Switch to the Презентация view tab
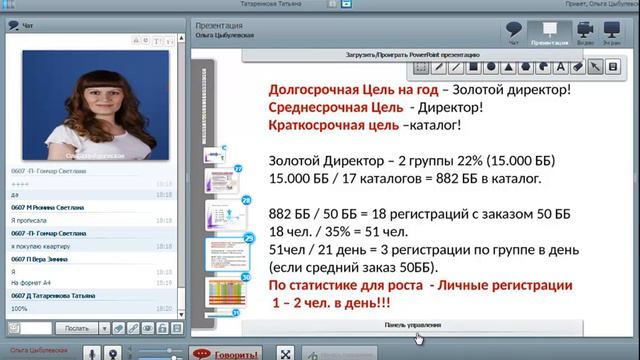640x360 pixels. click(x=549, y=33)
